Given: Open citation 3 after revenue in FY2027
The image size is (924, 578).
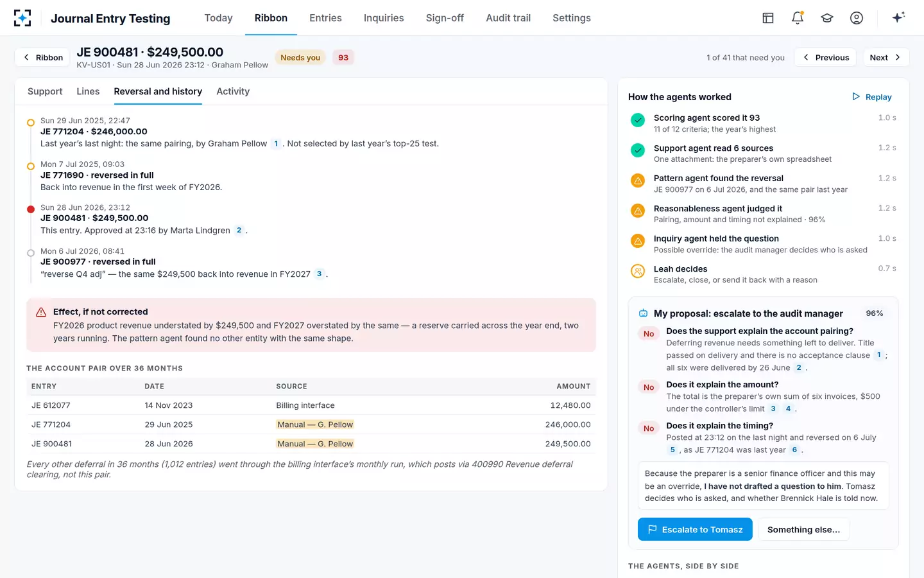Looking at the screenshot, I should 319,274.
